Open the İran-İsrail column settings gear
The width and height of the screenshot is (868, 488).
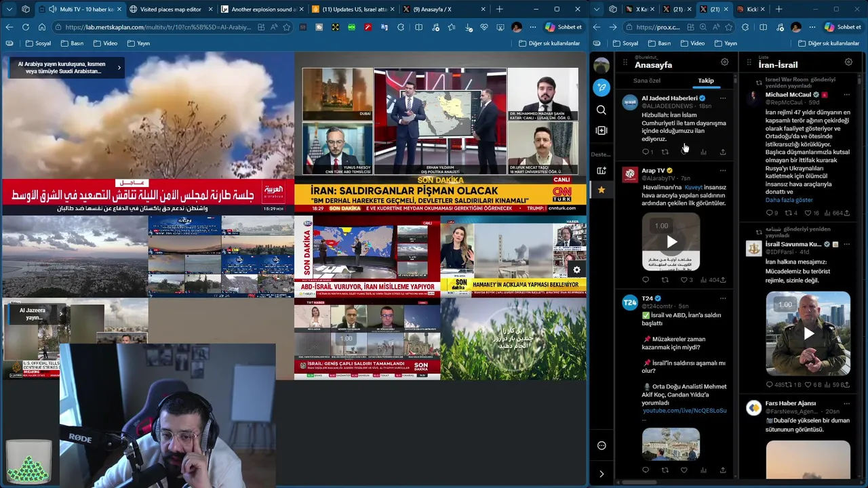pyautogui.click(x=848, y=62)
